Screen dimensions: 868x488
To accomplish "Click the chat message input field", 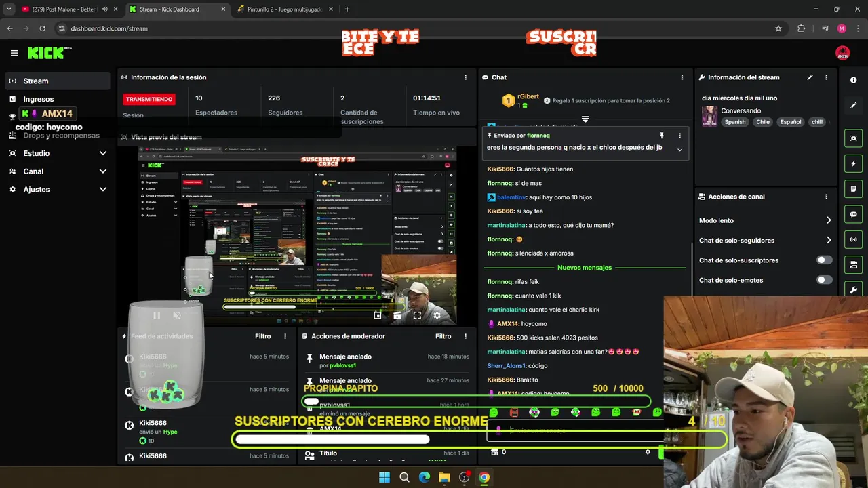I will pyautogui.click(x=575, y=430).
